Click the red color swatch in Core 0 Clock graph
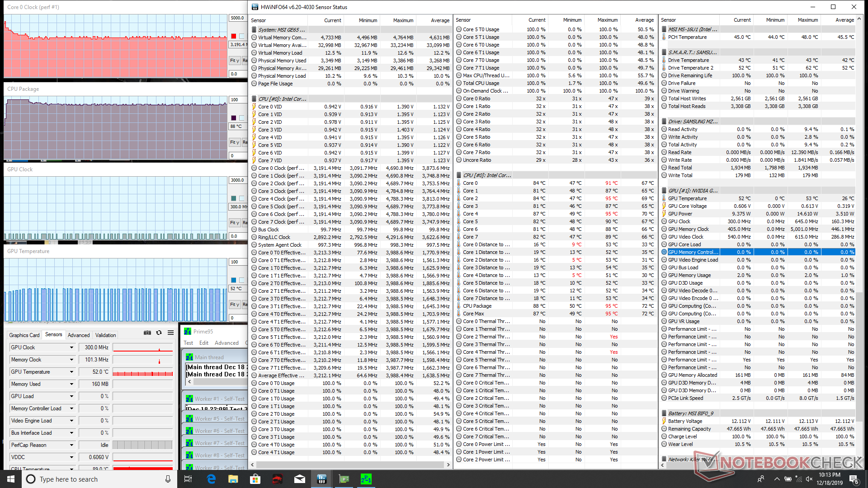The image size is (868, 488). [x=234, y=36]
